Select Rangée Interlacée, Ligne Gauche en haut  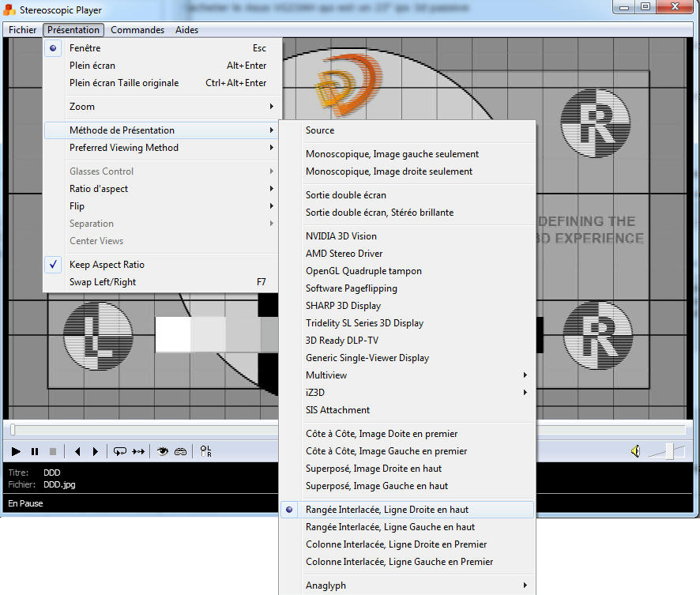[x=407, y=527]
